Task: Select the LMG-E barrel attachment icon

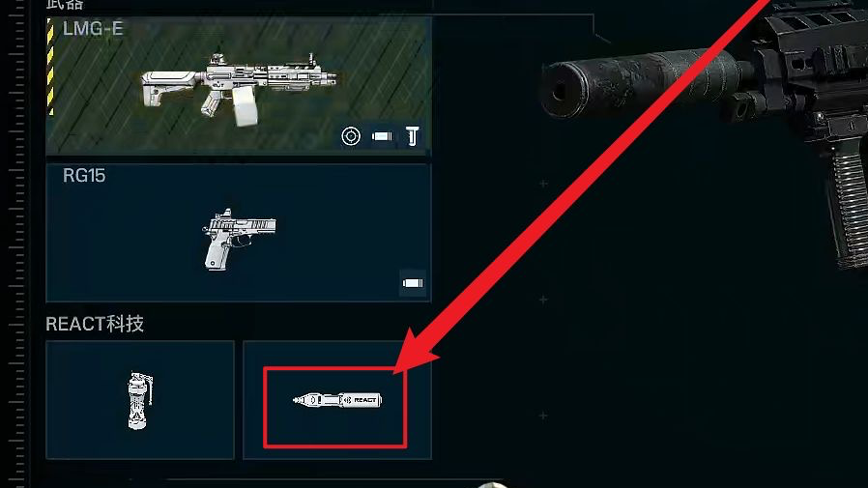Action: coord(382,136)
